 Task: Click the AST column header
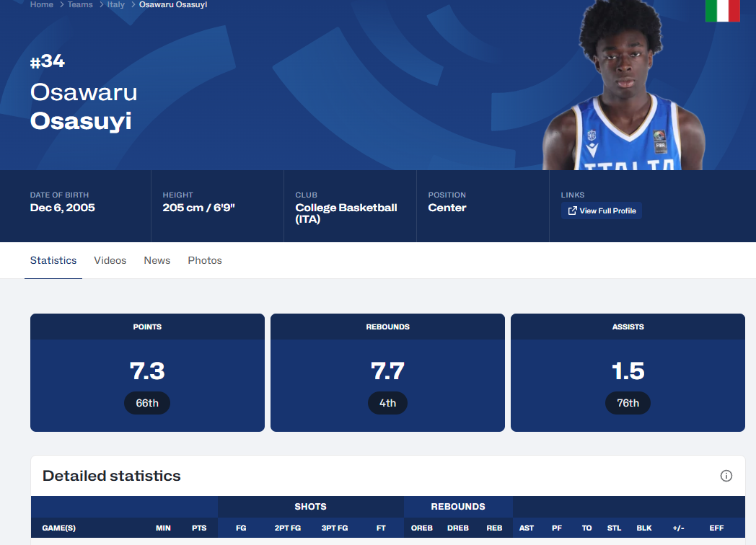tap(527, 528)
